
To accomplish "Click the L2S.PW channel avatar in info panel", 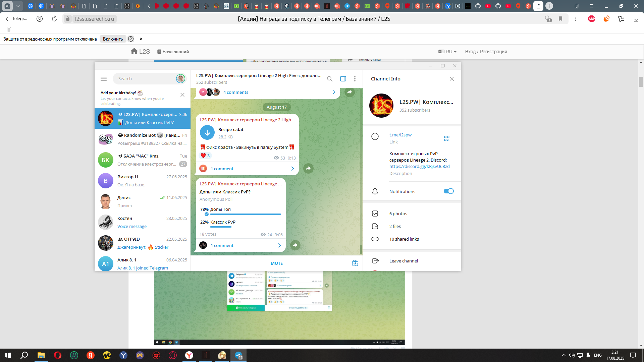I will click(381, 106).
